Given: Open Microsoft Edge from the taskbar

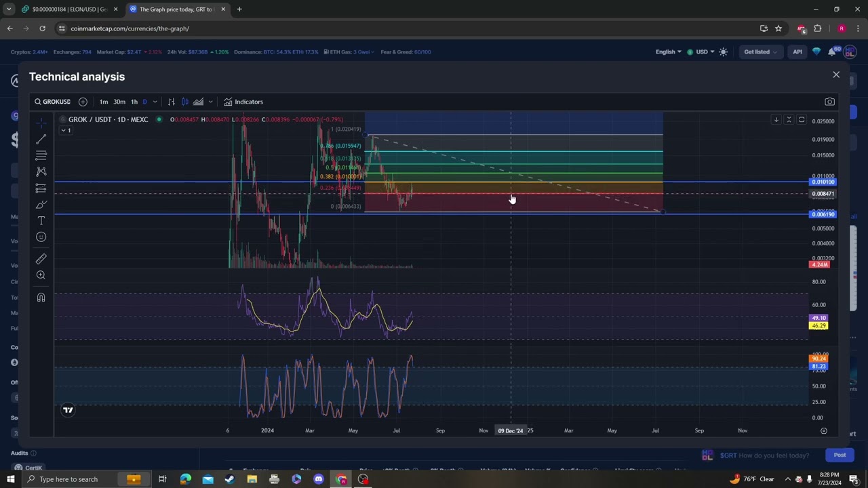Looking at the screenshot, I should pyautogui.click(x=185, y=479).
